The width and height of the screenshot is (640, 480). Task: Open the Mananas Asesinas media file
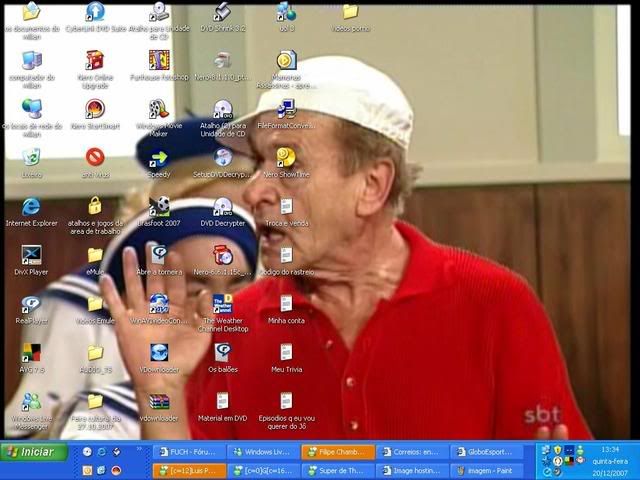[x=286, y=60]
